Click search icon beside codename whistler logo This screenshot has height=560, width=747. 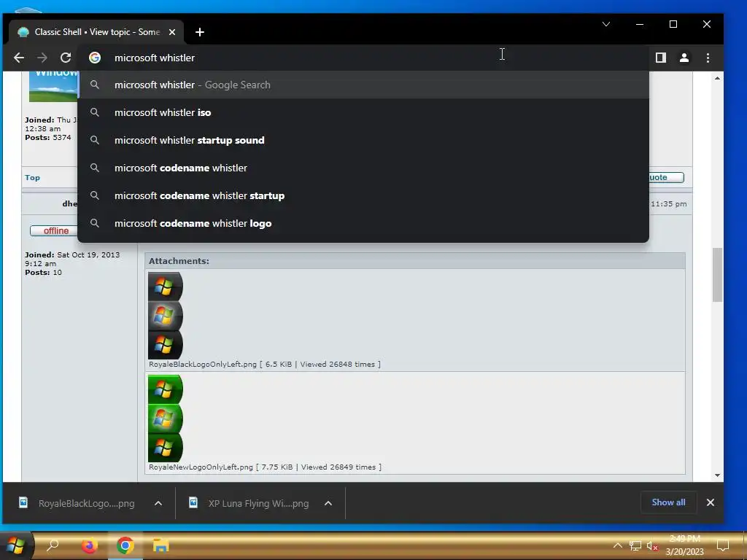coord(95,223)
